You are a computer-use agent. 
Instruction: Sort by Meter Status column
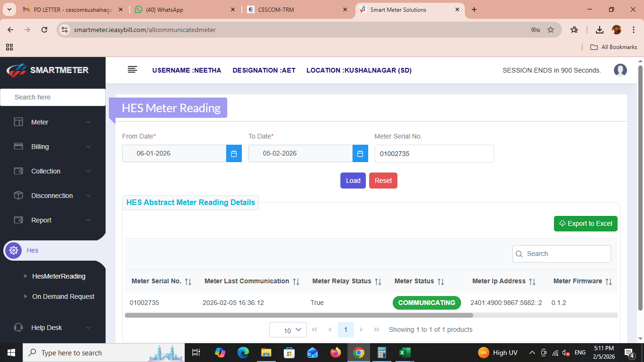[x=441, y=282]
